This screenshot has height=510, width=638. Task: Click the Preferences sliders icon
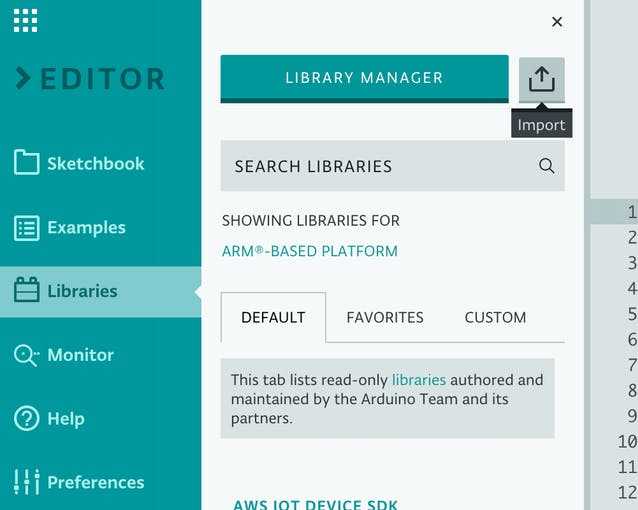(26, 482)
